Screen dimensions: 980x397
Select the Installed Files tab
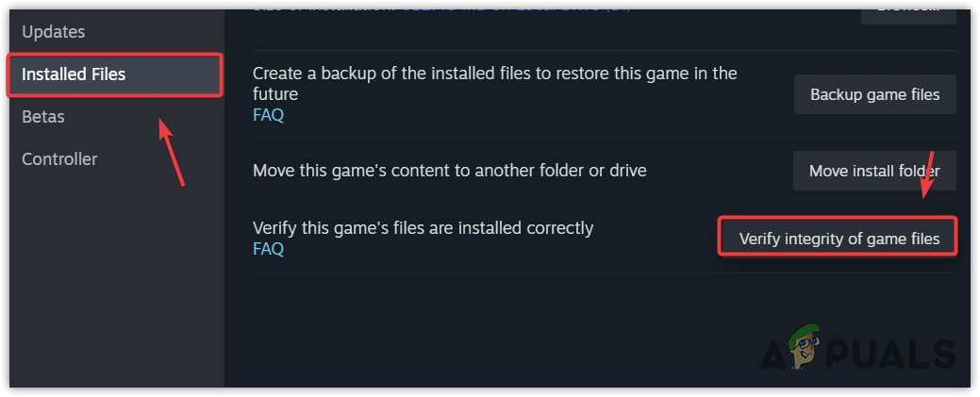[74, 74]
